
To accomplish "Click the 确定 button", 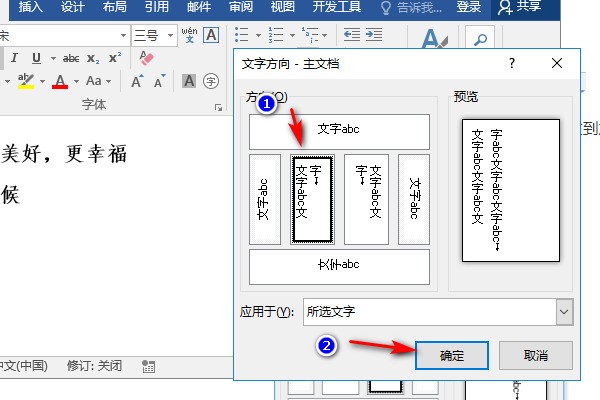I will click(450, 355).
